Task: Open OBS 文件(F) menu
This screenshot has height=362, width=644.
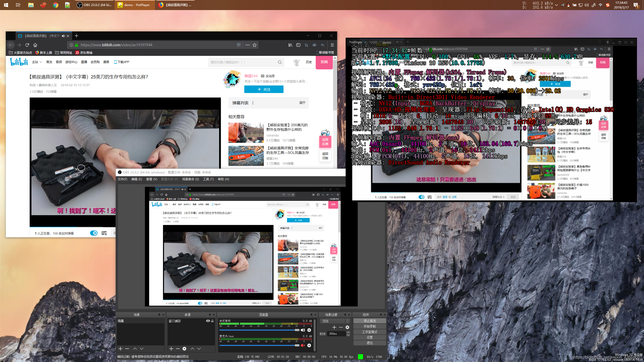Action: tap(122, 179)
